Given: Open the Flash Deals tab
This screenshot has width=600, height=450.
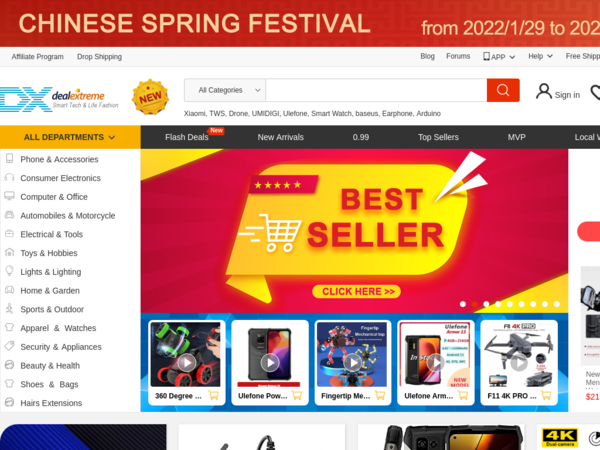Looking at the screenshot, I should (x=187, y=137).
